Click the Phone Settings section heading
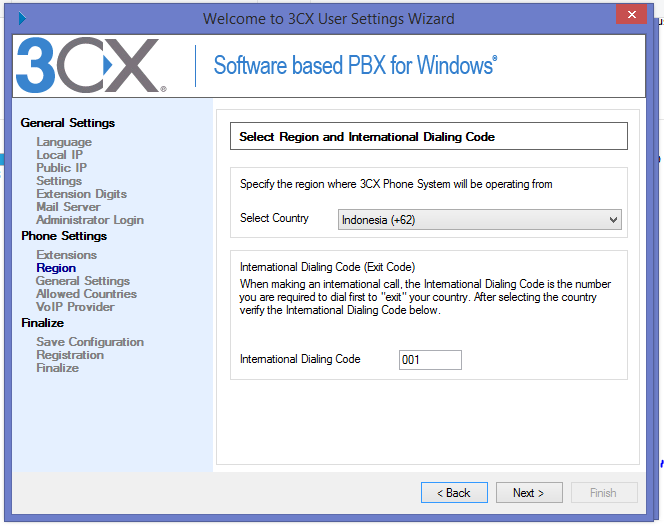Viewport: 664px width, 532px height. [64, 236]
